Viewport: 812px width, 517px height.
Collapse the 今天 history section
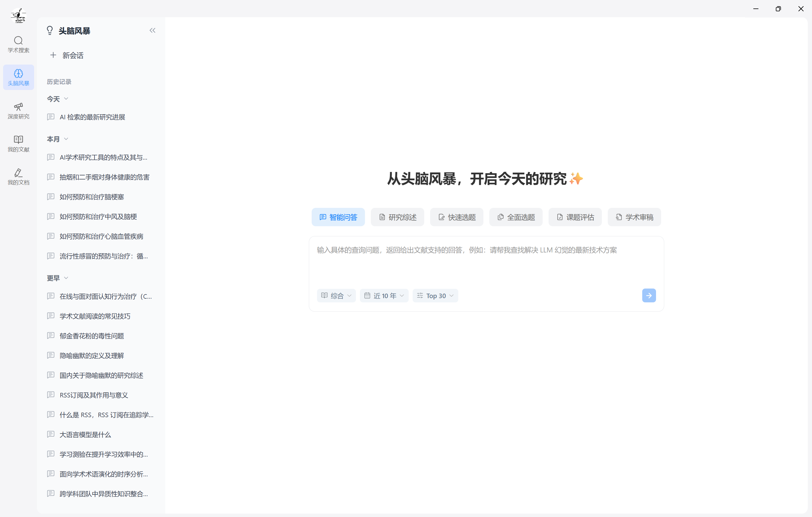click(x=66, y=99)
